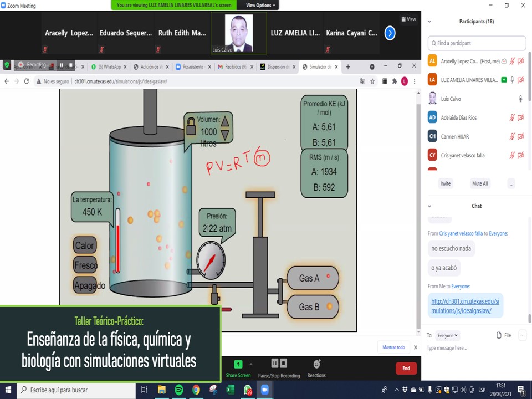Bookmark page with the star icon
This screenshot has height=399, width=532.
[372, 81]
